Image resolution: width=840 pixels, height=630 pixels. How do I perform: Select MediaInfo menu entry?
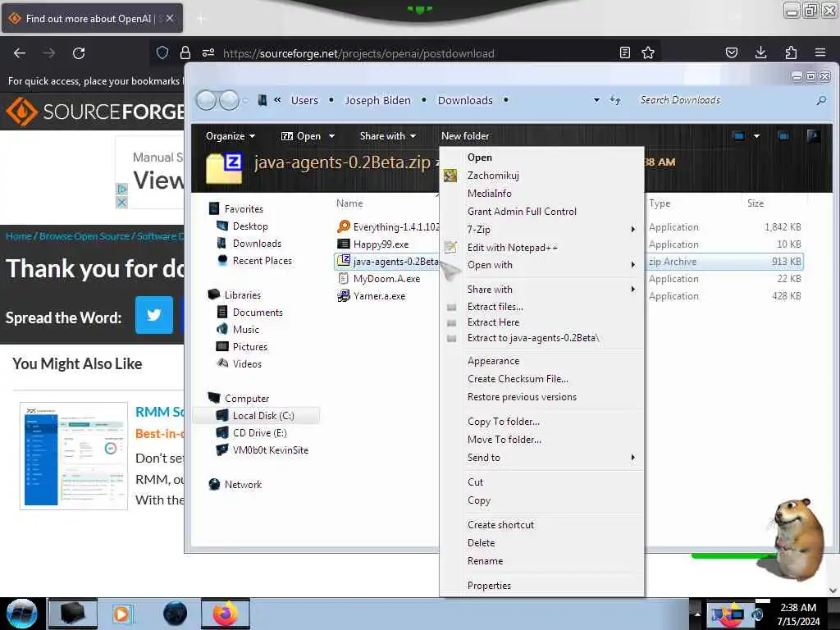click(541, 194)
